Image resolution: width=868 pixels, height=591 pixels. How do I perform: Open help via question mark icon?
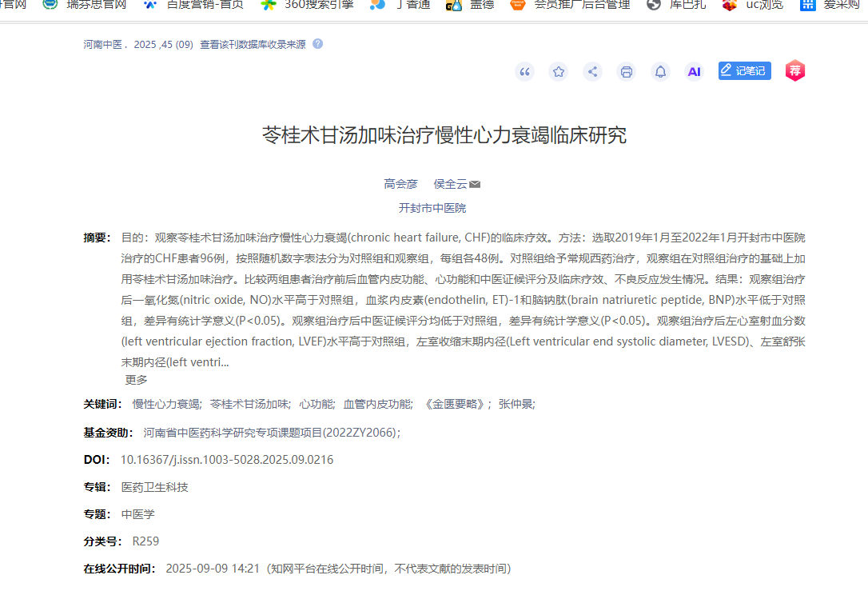[318, 46]
